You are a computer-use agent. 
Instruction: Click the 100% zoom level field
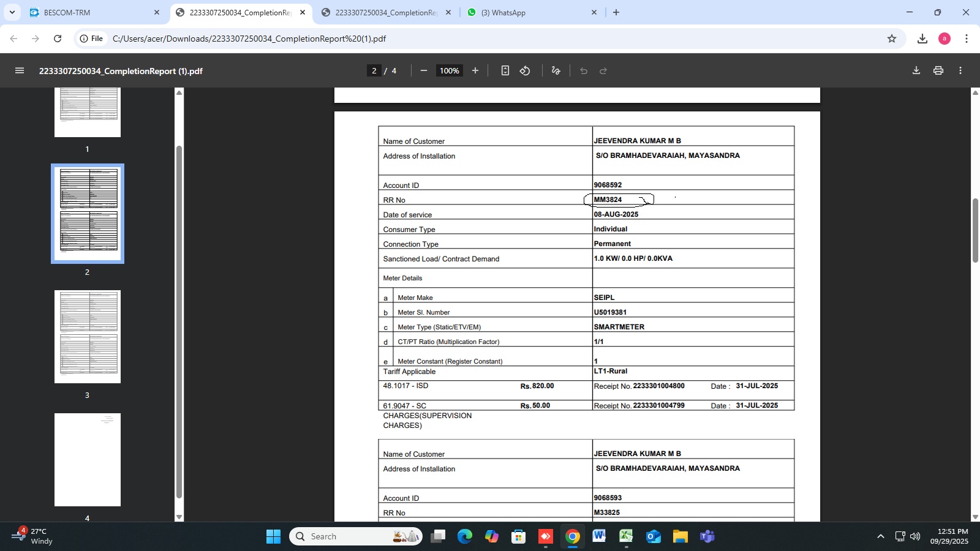point(449,71)
